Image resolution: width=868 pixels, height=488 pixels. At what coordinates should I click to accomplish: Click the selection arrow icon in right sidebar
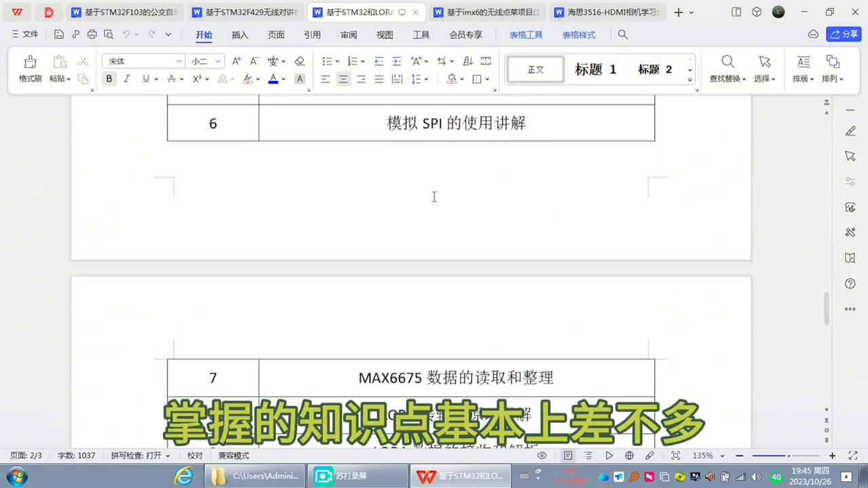click(850, 156)
